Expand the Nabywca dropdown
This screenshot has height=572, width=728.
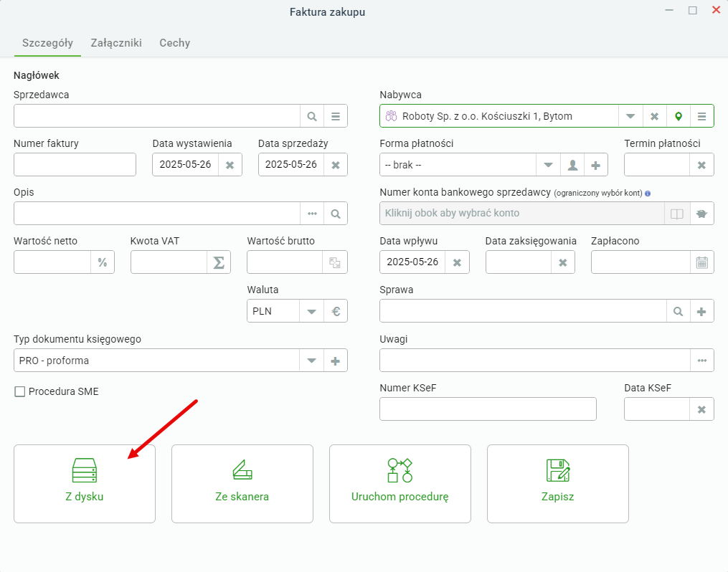[x=630, y=116]
